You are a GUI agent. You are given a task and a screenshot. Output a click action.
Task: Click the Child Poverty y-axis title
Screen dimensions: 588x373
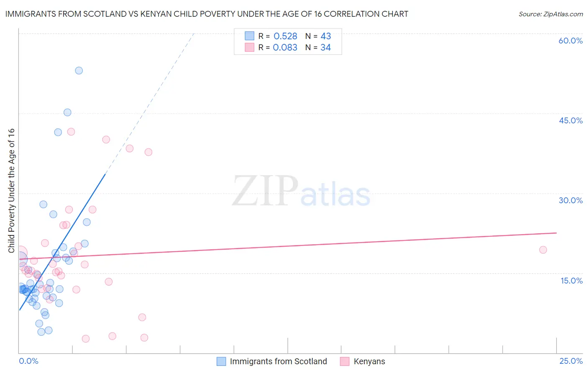[x=11, y=190]
